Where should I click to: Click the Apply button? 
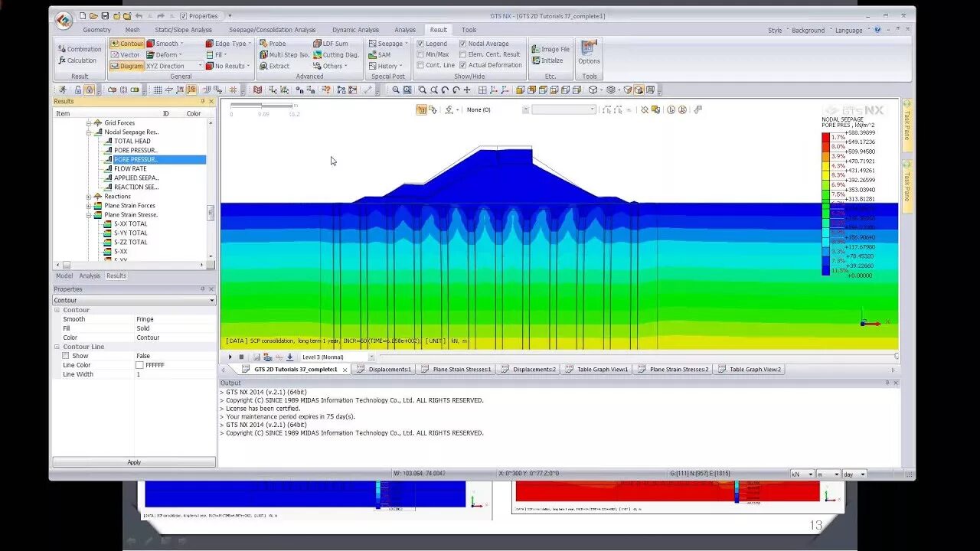click(x=134, y=462)
